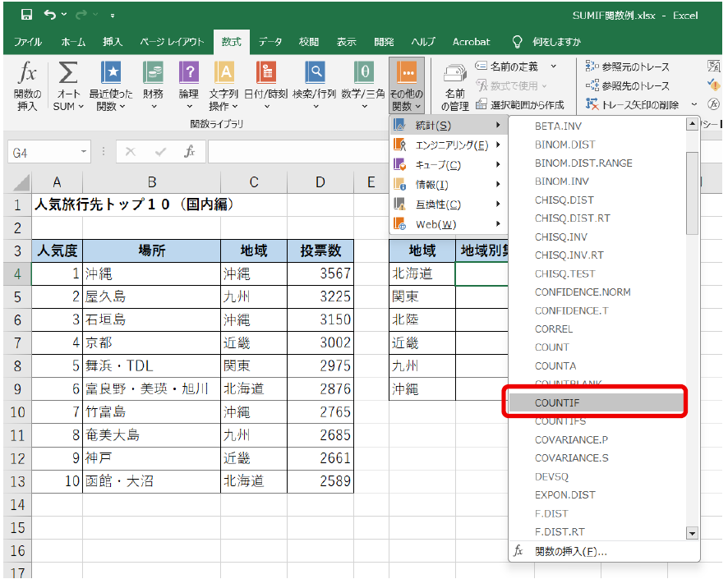The height and width of the screenshot is (579, 728).
Task: Switch to the データ ribbon tab
Action: tap(270, 42)
